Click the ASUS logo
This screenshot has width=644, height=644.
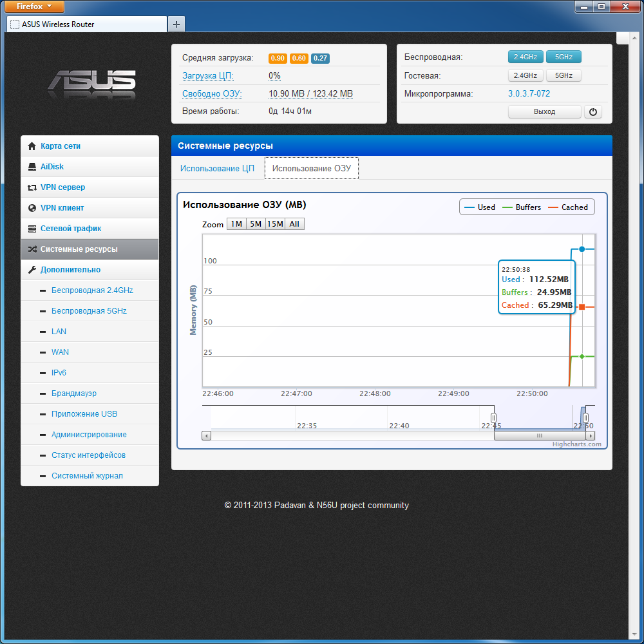click(92, 81)
